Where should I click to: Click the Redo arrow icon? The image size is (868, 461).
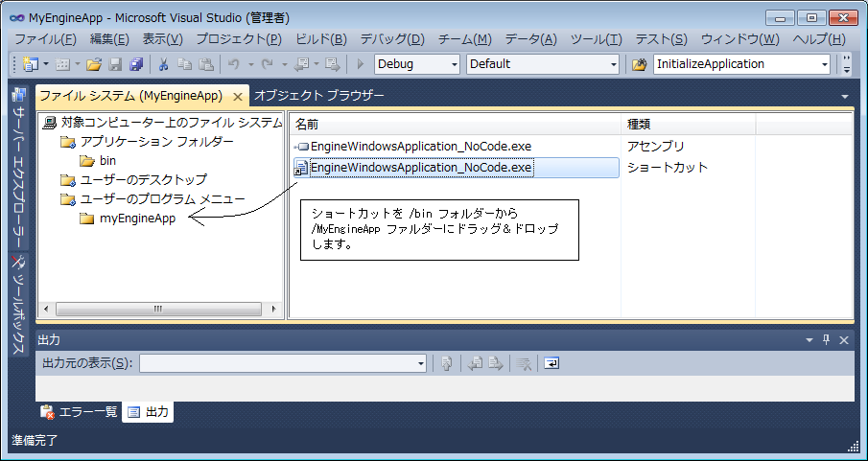pyautogui.click(x=268, y=64)
